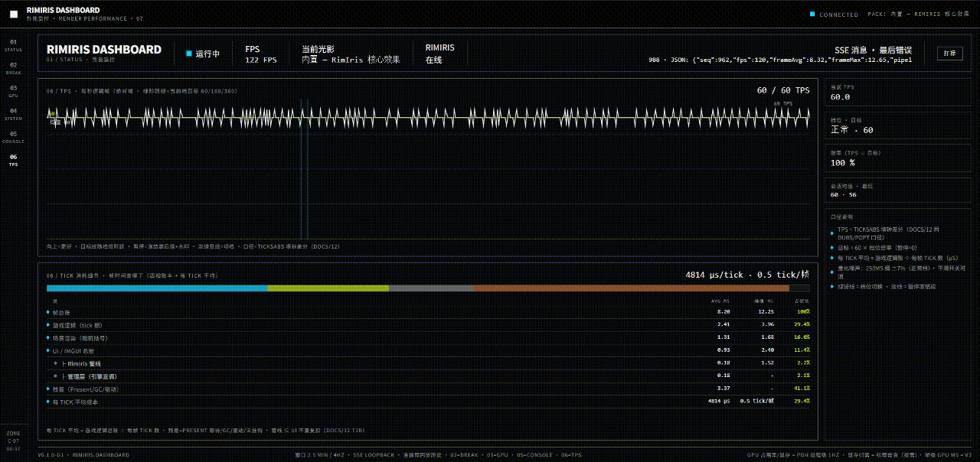
Task: Click the diamond bullet beside UI / IMGUI row
Action: pos(48,350)
